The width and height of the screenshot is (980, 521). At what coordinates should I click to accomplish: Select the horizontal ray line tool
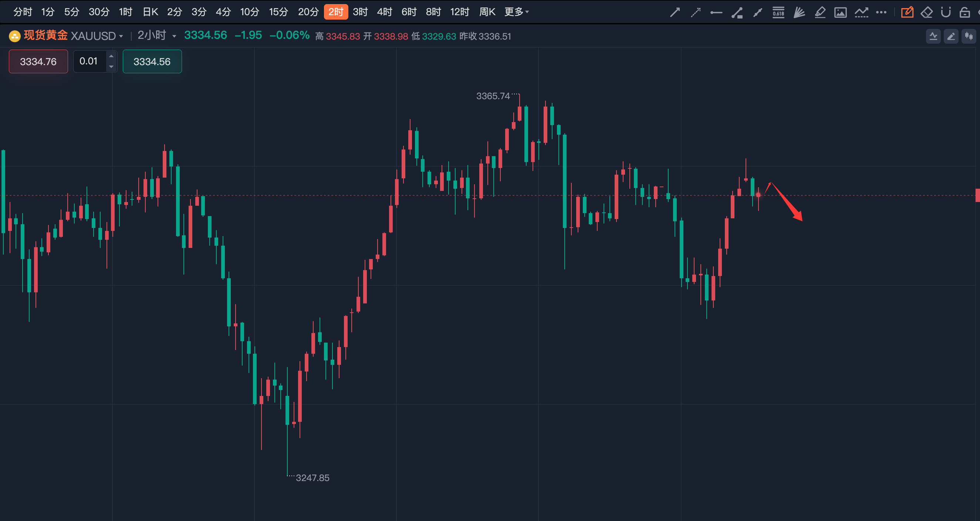coord(716,13)
